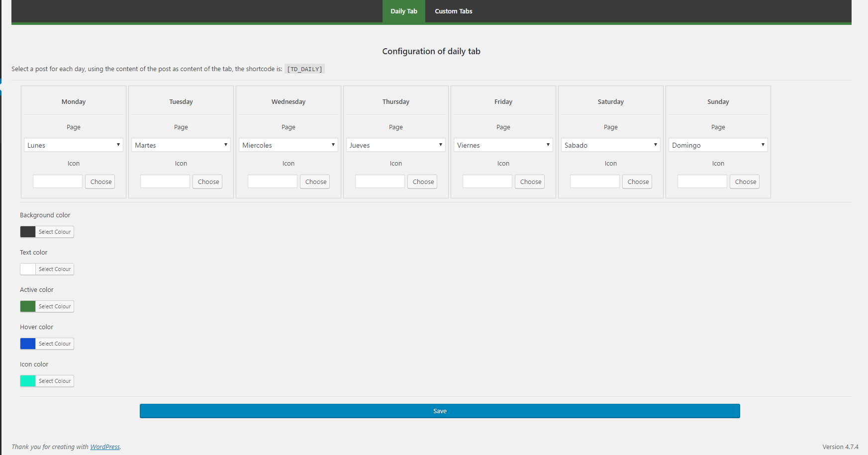Viewport: 868px width, 455px height.
Task: Click the Version 4.7.4 footer text
Action: tap(840, 447)
